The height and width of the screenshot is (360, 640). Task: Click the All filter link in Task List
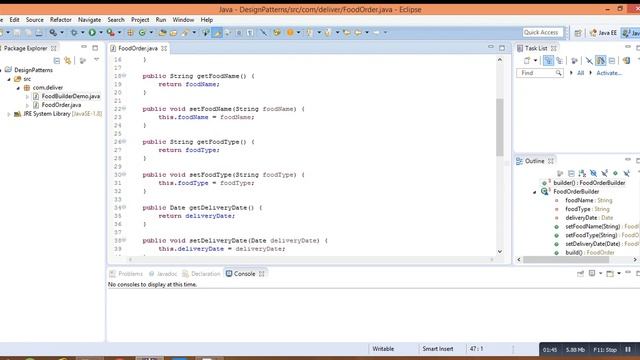point(580,73)
